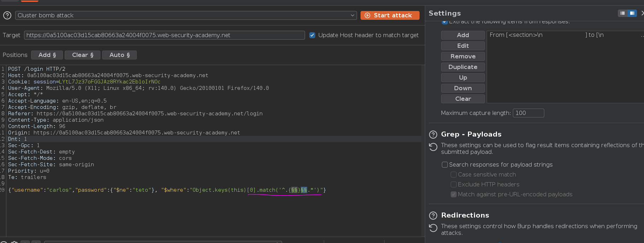This screenshot has height=243, width=644.
Task: Move extract item Down
Action: [x=463, y=88]
